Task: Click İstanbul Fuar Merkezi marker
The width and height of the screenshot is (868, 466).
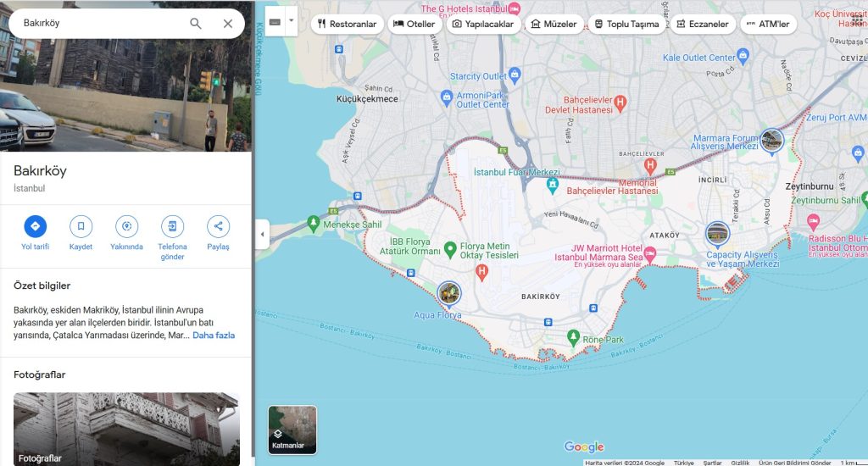Action: coord(552,185)
